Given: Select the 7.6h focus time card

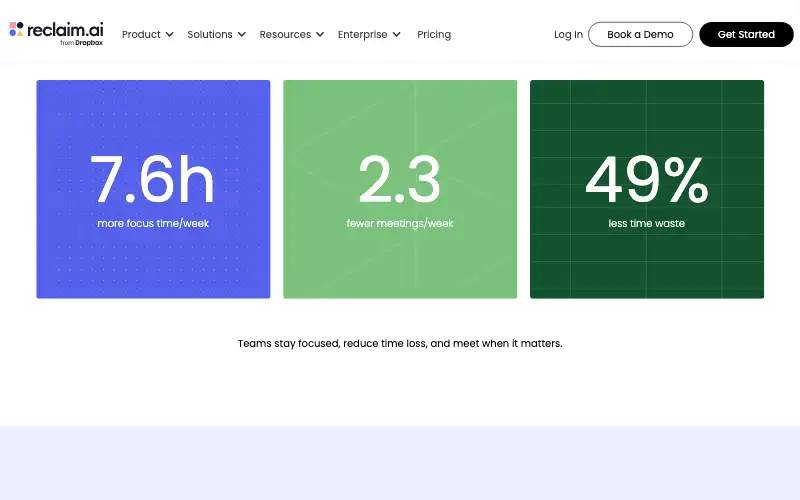Looking at the screenshot, I should (x=153, y=189).
